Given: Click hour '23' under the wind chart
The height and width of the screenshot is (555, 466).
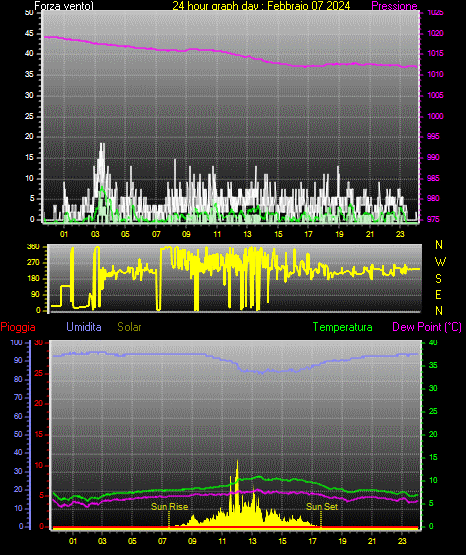Looking at the screenshot, I should (x=400, y=234).
